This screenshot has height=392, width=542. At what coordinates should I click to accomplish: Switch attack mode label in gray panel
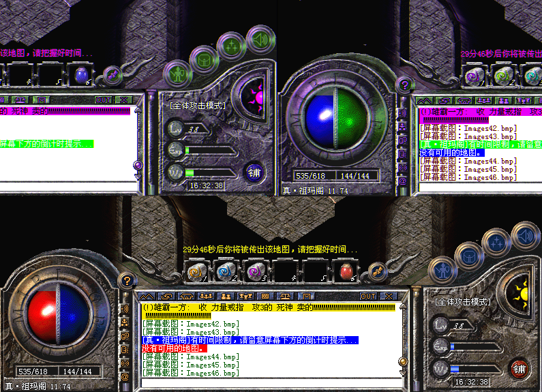point(463,302)
